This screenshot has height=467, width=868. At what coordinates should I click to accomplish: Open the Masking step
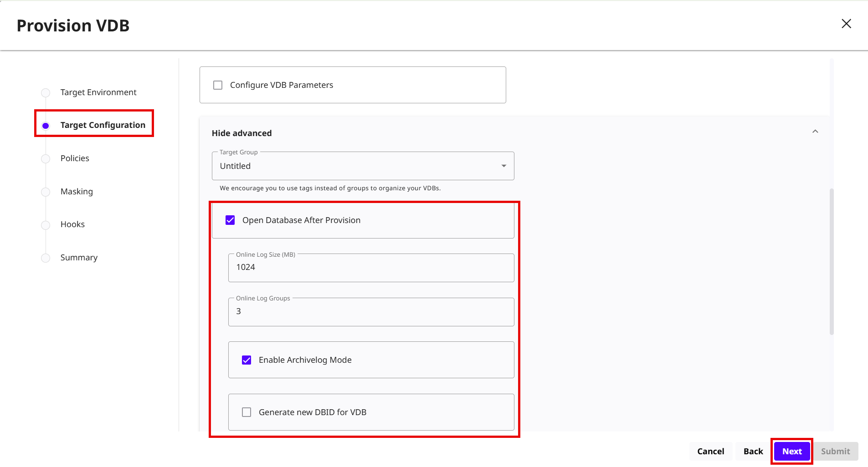pos(77,192)
